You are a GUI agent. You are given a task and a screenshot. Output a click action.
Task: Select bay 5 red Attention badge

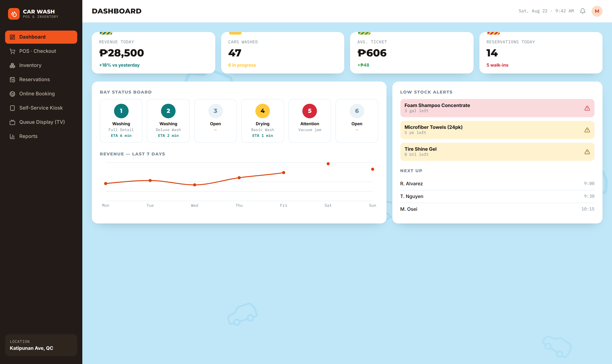310,111
